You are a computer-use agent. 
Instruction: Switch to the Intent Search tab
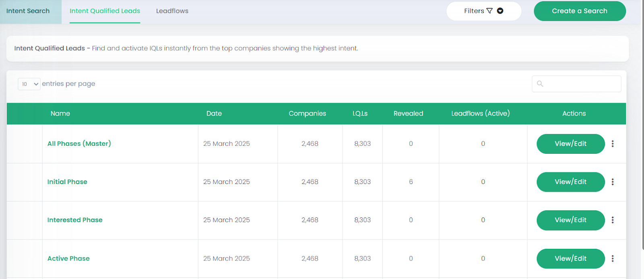(28, 11)
